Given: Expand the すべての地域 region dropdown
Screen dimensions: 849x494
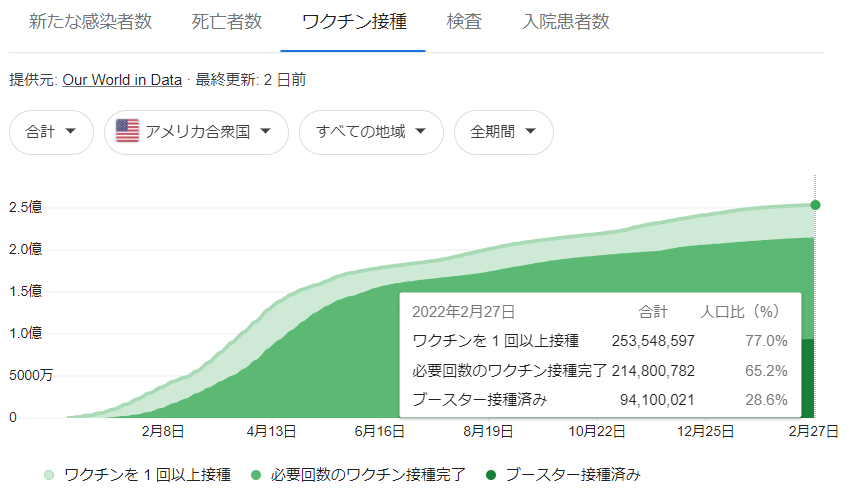Looking at the screenshot, I should pos(371,132).
